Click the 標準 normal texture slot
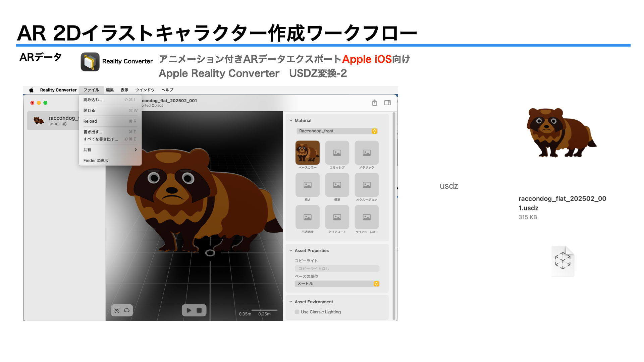Viewport: 644px width, 362px height. tap(337, 185)
